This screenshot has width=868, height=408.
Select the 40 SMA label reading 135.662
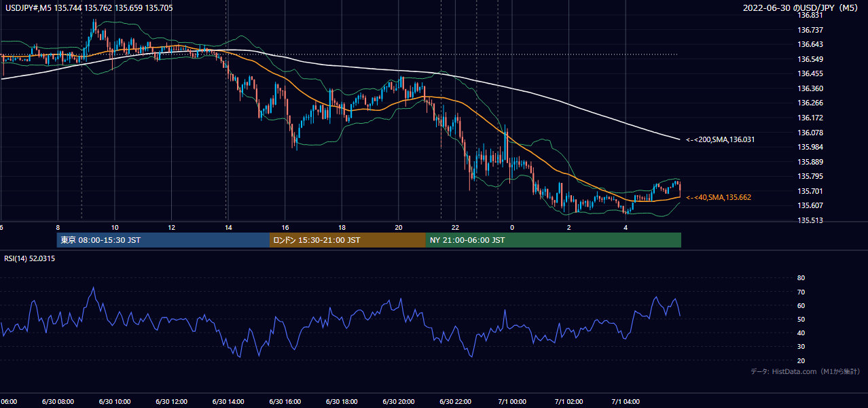click(719, 197)
